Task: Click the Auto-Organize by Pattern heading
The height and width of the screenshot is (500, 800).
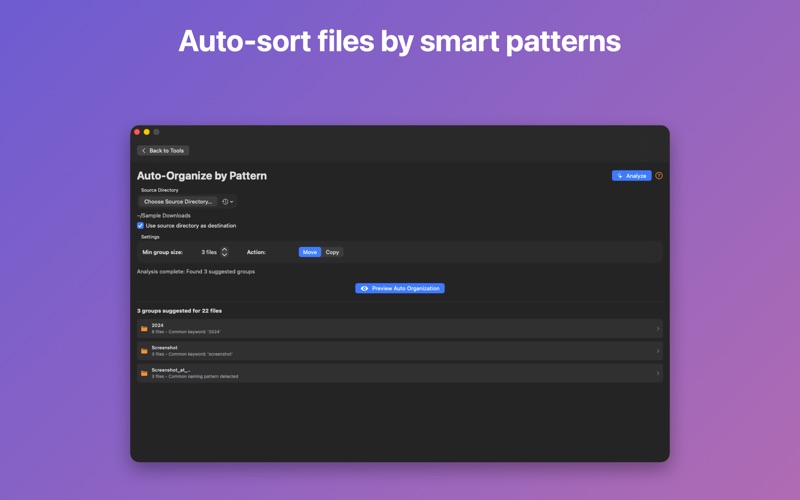Action: pyautogui.click(x=202, y=176)
